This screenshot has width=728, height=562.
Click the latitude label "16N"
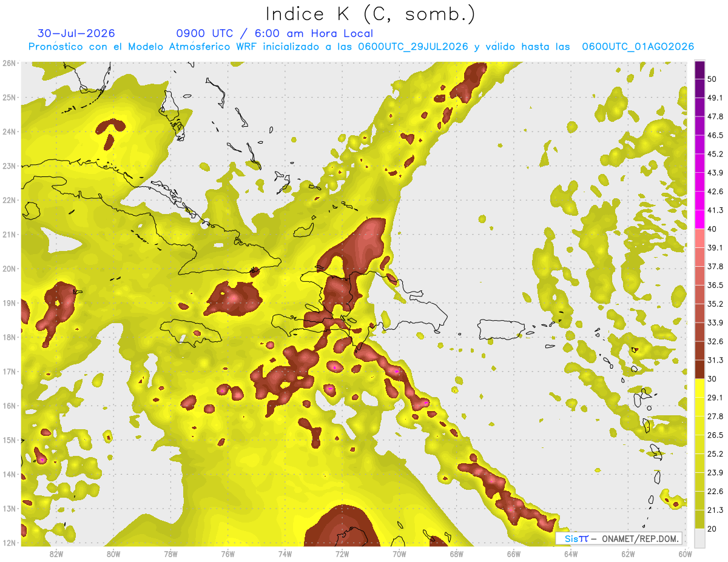pos(9,406)
